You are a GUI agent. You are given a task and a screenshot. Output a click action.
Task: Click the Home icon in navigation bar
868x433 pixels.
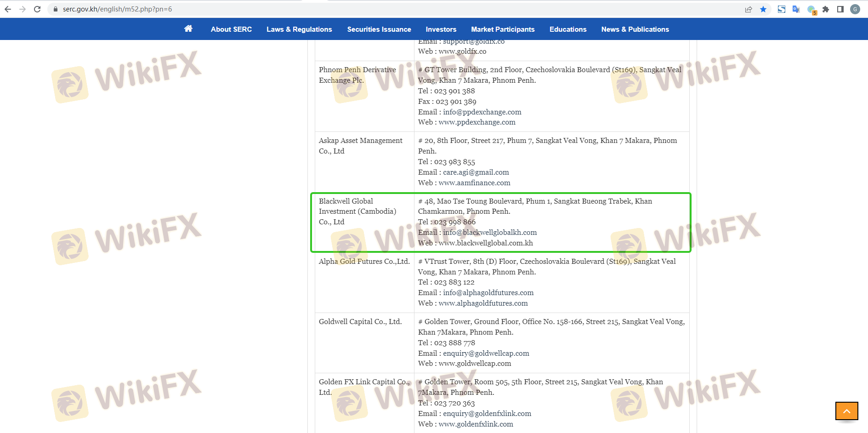188,29
